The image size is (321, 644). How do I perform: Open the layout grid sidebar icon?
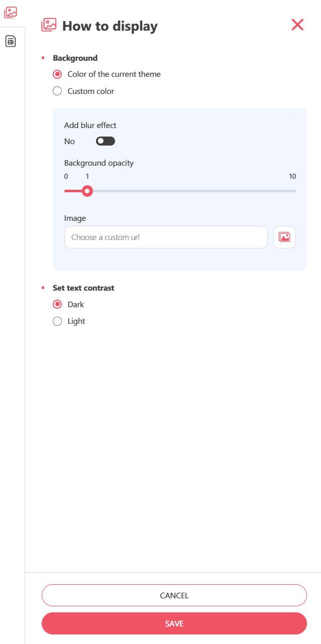[11, 42]
